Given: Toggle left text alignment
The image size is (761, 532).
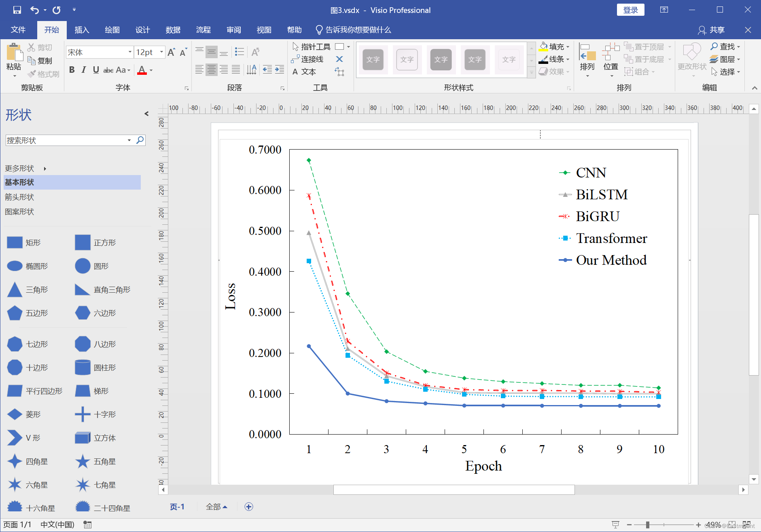Looking at the screenshot, I should point(199,70).
